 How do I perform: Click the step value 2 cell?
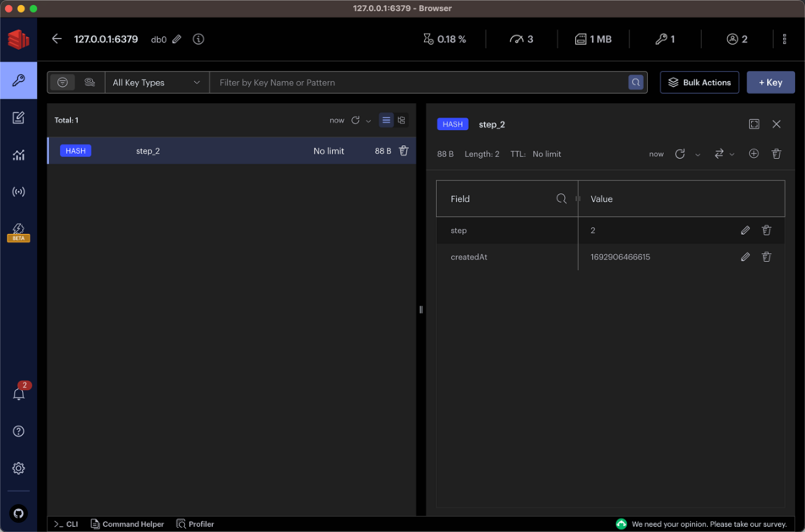pyautogui.click(x=592, y=231)
